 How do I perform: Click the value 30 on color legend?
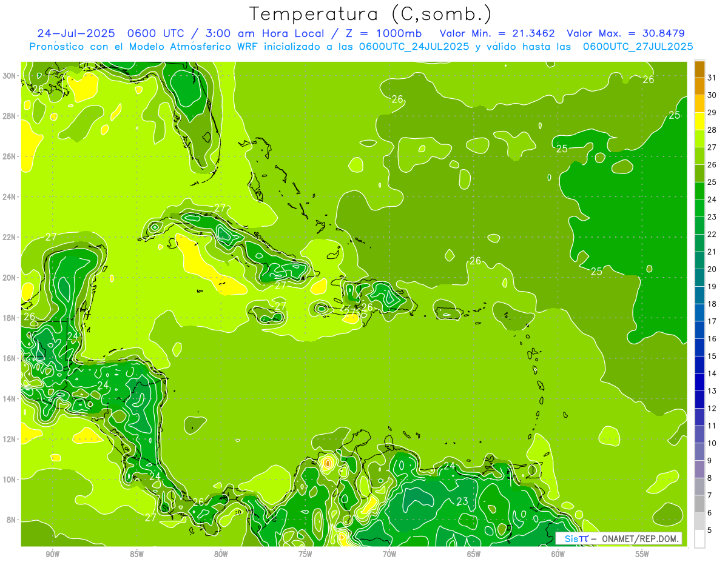point(712,95)
